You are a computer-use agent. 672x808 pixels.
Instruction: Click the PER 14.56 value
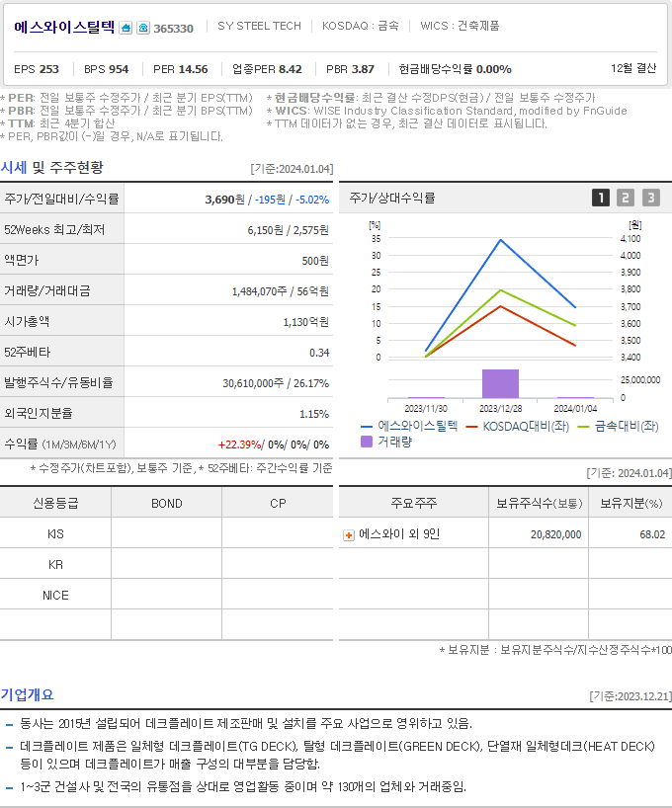coord(181,69)
